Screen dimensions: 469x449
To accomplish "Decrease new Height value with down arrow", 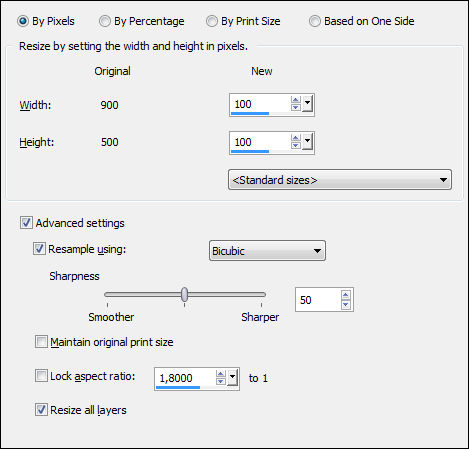I will click(295, 145).
